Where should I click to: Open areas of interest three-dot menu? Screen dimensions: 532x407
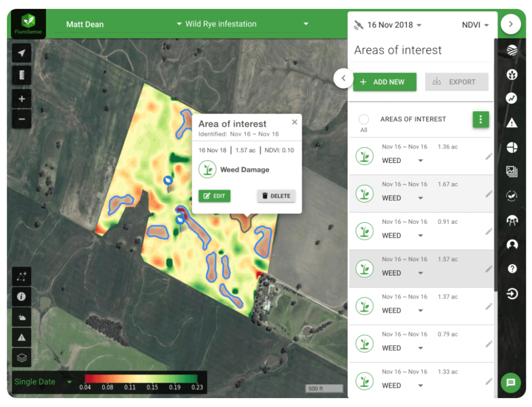click(x=480, y=119)
